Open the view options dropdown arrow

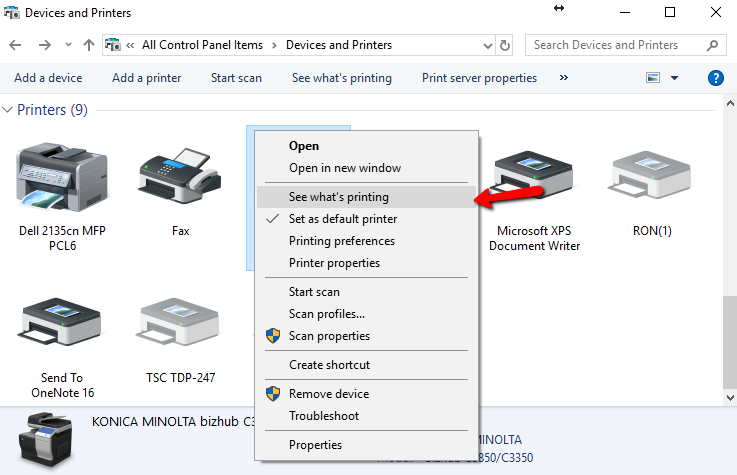tap(674, 78)
